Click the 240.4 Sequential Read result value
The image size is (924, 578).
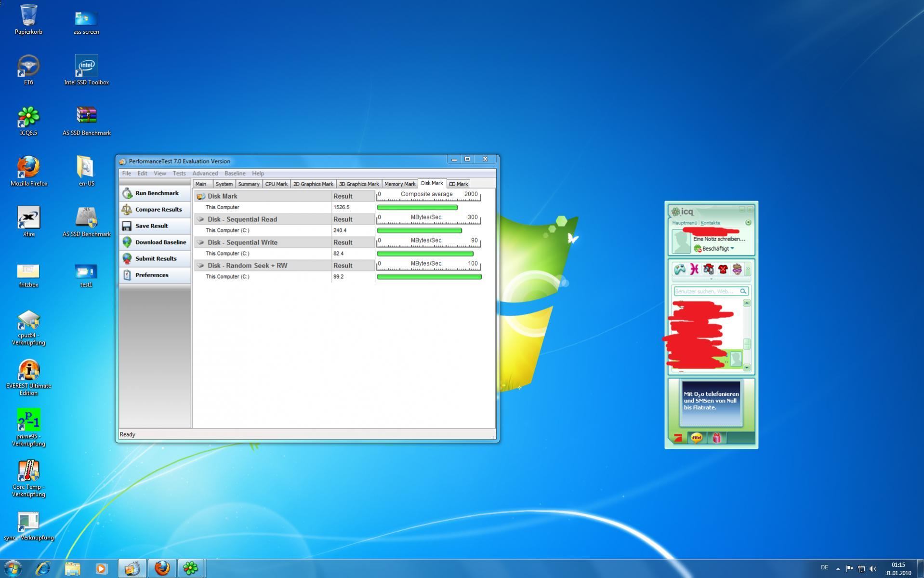tap(340, 230)
